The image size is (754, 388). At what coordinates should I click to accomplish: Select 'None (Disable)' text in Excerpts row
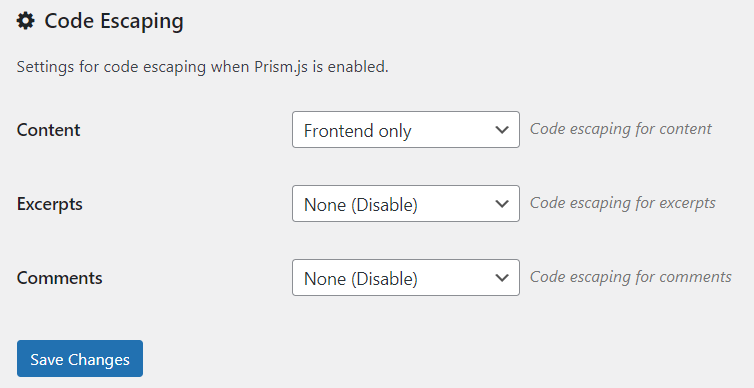coord(361,205)
